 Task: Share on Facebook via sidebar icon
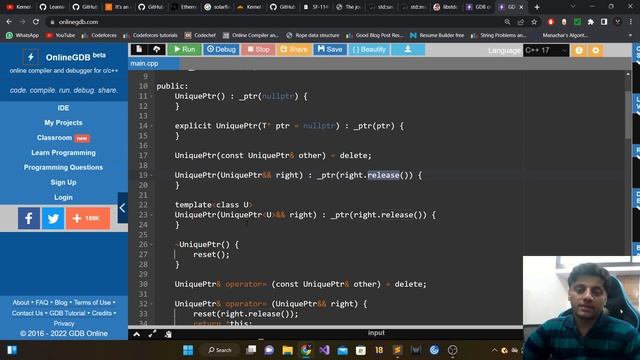point(29,218)
